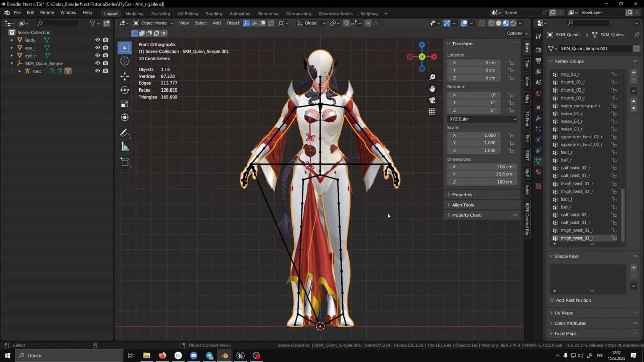Screen dimensions: 644x362
Task: Open the viewport Options popover button
Action: [517, 33]
